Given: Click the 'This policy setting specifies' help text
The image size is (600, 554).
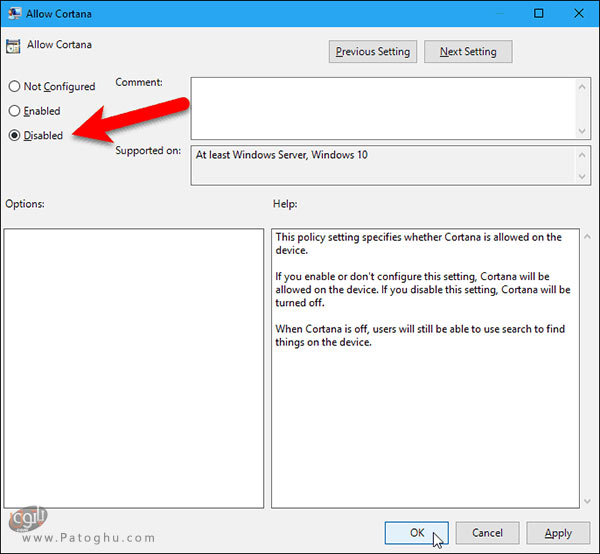Looking at the screenshot, I should click(419, 244).
